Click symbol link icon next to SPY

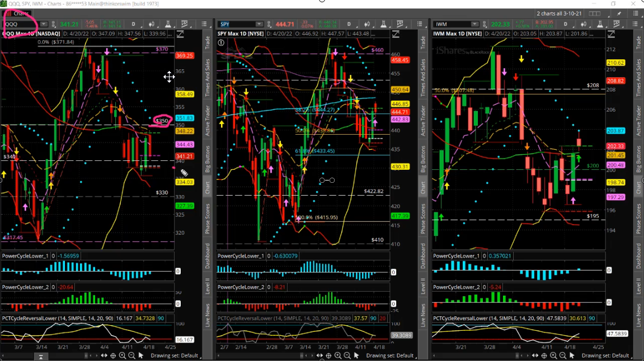tap(269, 24)
